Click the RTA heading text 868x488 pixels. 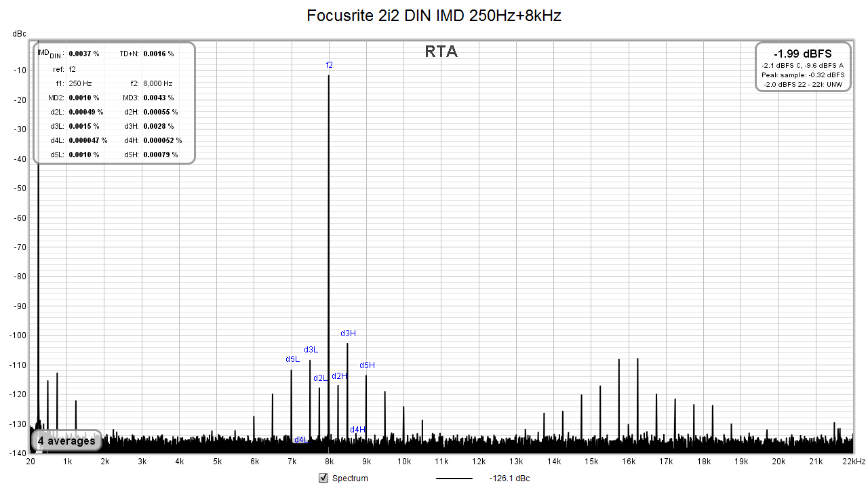tap(441, 52)
